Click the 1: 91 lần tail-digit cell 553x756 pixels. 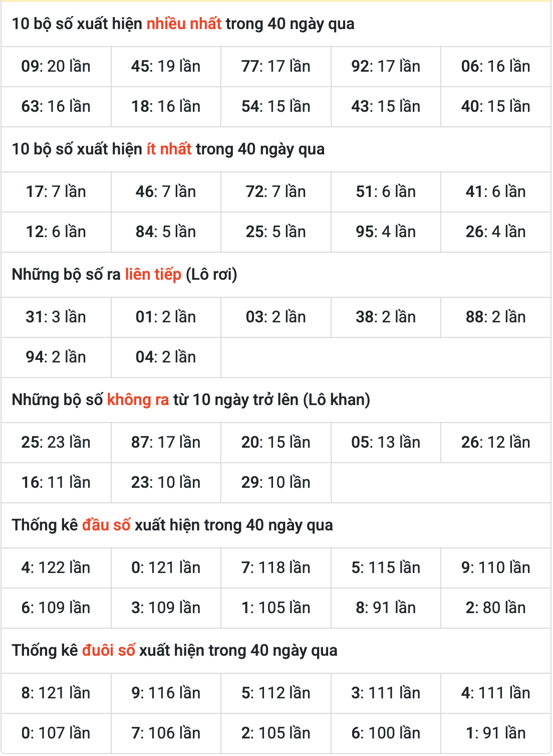496,733
